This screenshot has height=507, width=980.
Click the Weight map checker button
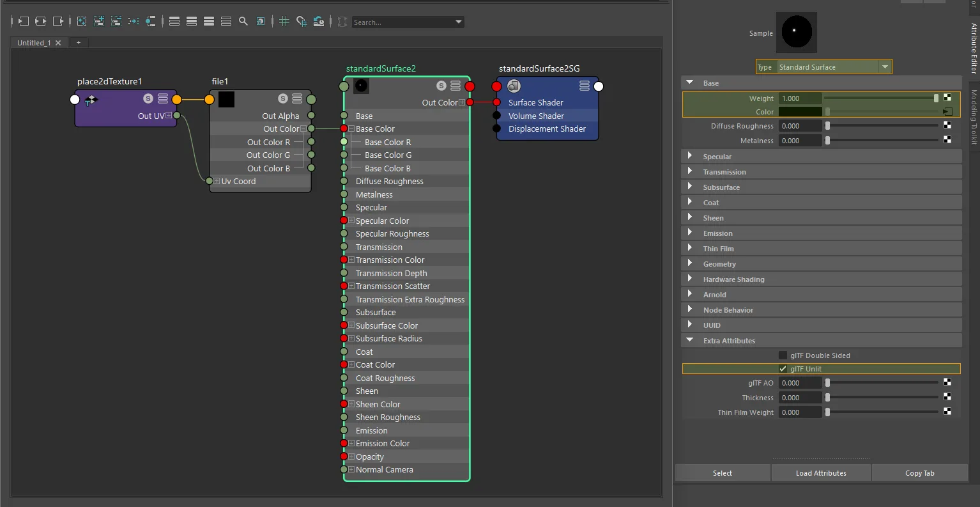pos(947,98)
